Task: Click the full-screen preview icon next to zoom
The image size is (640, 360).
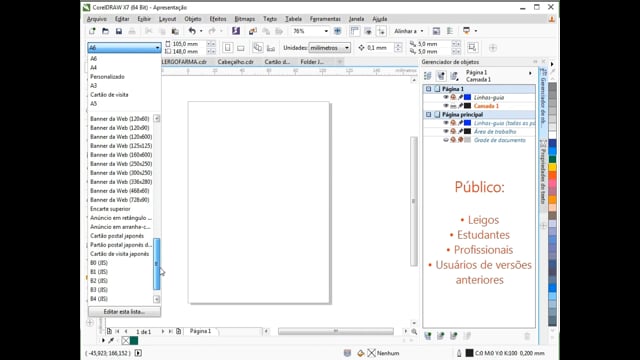Action: pos(338,31)
